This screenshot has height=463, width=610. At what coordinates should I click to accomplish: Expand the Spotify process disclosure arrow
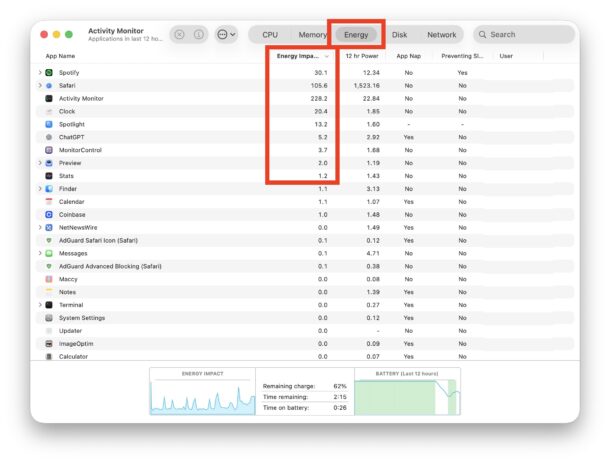coord(40,73)
